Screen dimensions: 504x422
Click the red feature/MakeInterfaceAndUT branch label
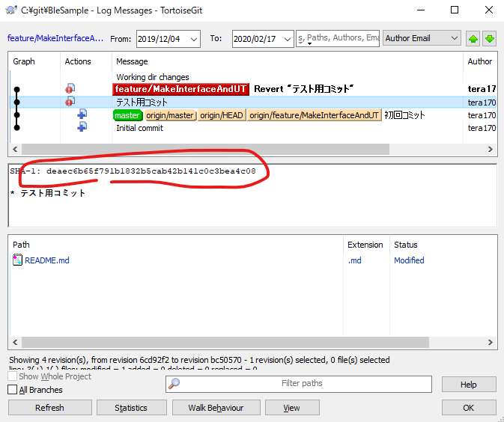tap(180, 89)
